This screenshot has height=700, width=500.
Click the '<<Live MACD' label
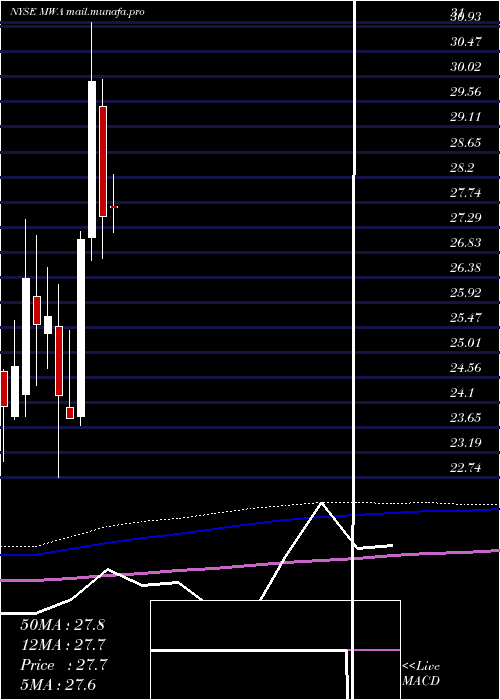(421, 673)
